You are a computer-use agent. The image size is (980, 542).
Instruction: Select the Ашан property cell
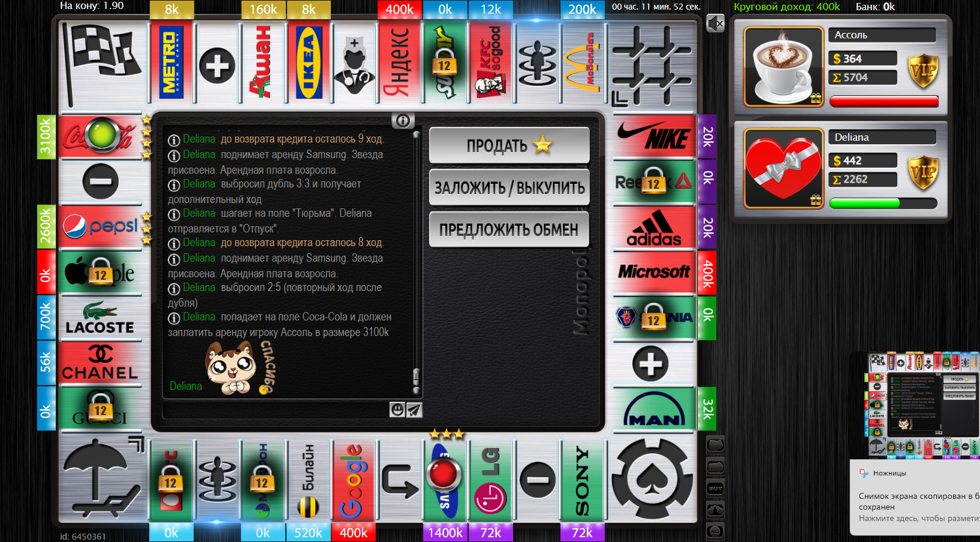point(263,63)
